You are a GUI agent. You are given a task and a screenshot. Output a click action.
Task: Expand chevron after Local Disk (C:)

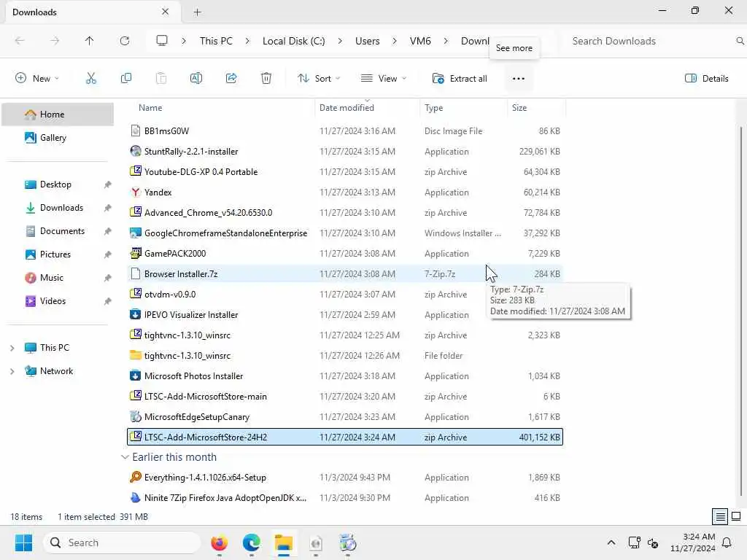pyautogui.click(x=340, y=41)
